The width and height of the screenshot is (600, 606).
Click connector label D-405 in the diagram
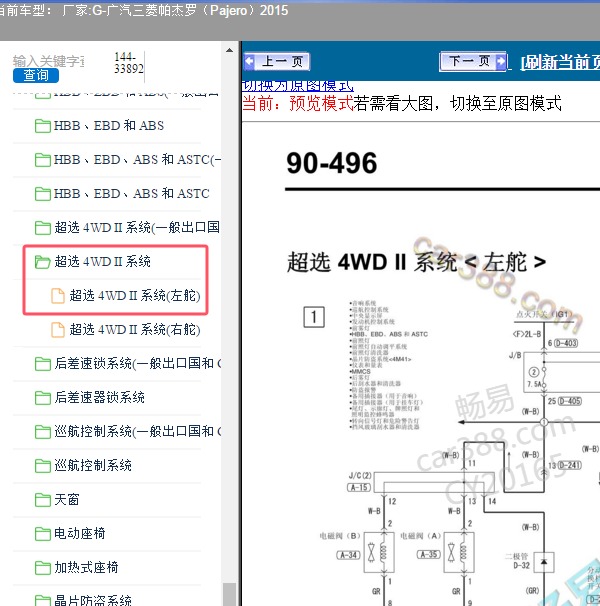pyautogui.click(x=569, y=401)
